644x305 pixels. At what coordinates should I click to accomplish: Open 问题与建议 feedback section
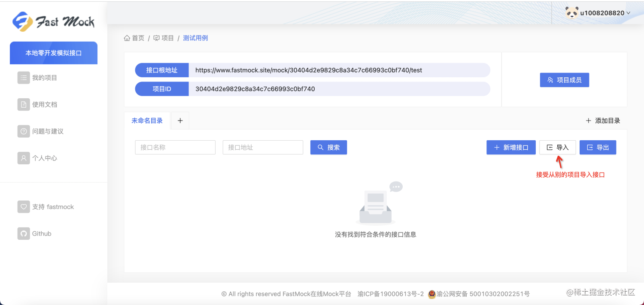[x=24, y=131]
